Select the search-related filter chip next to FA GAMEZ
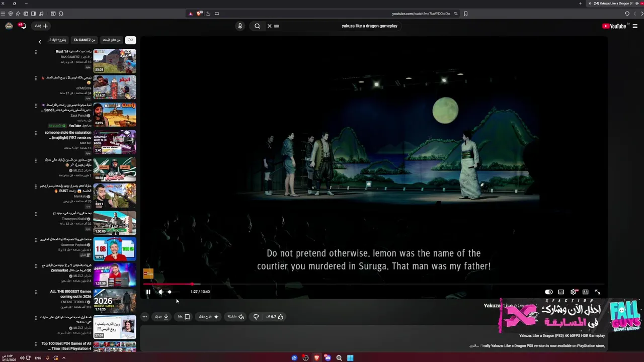This screenshot has height=362, width=644. click(x=111, y=40)
